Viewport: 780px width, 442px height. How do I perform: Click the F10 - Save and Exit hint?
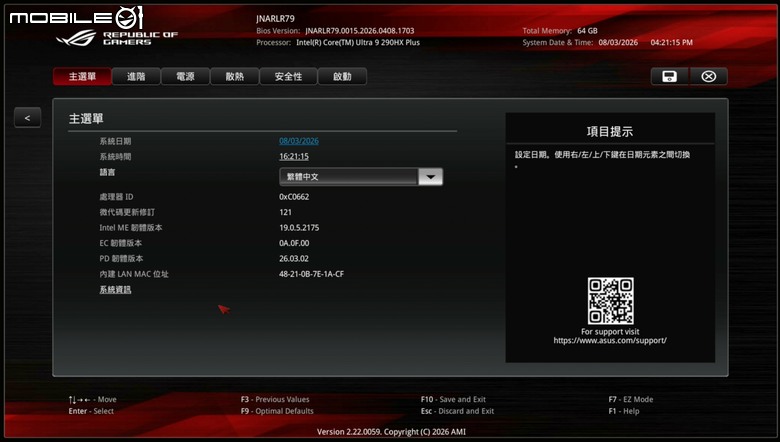(x=453, y=399)
